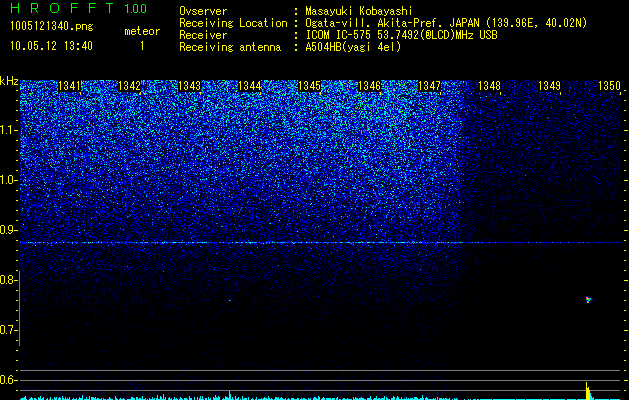Click the yellow peak in the bottom power graph

[x=588, y=391]
